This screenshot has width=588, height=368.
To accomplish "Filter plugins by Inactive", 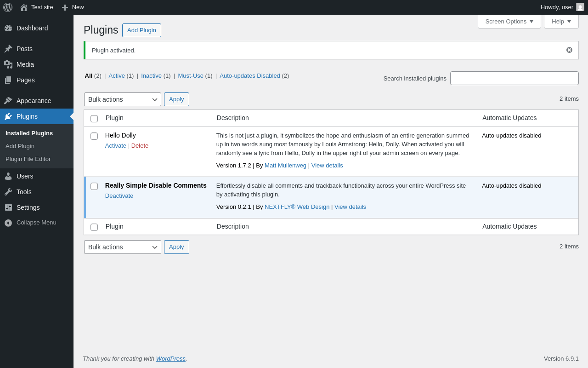I will tap(151, 76).
